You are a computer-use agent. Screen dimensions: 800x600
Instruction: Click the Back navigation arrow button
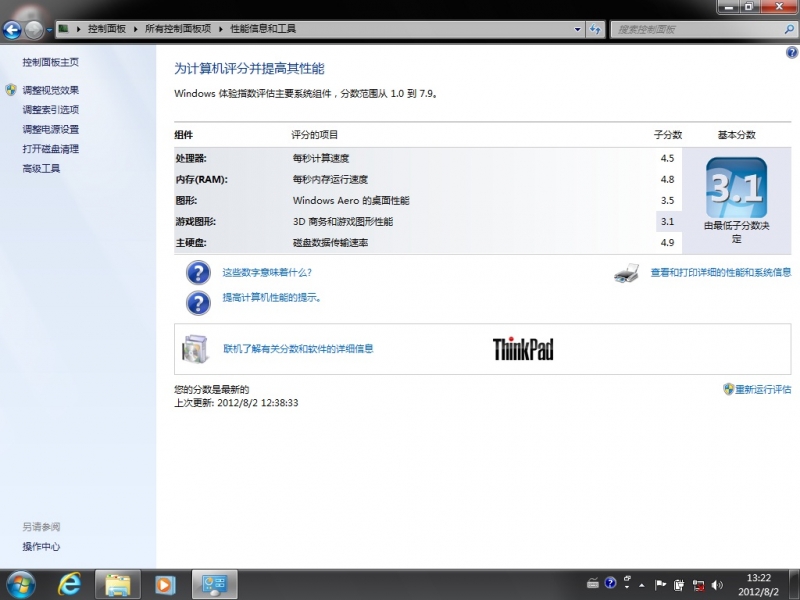pyautogui.click(x=13, y=30)
